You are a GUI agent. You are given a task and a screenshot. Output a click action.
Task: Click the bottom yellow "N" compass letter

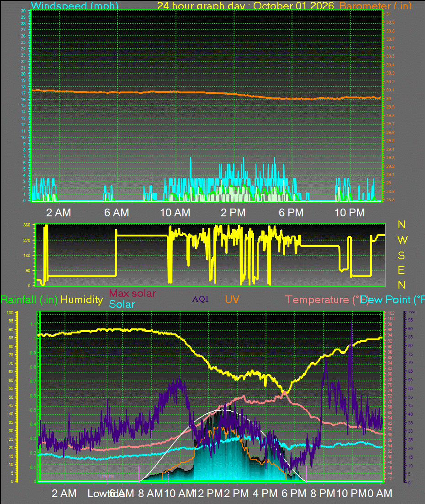402,285
